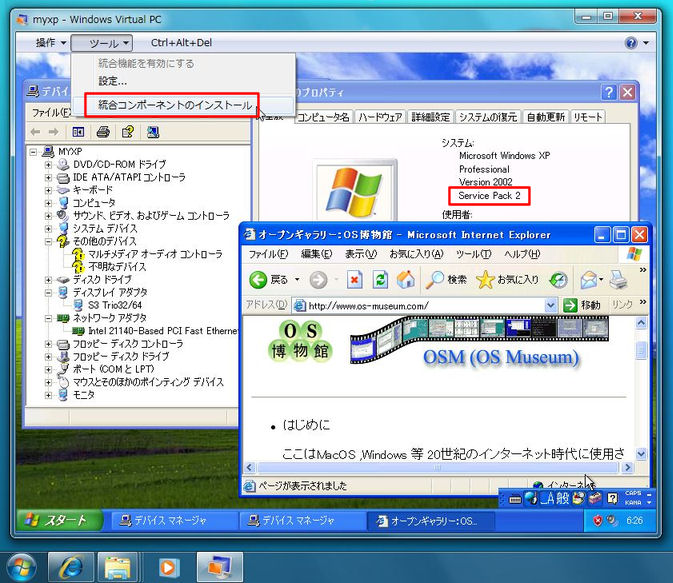Open IE お気に入り(A) menu
Image resolution: width=673 pixels, height=583 pixels.
pos(416,254)
